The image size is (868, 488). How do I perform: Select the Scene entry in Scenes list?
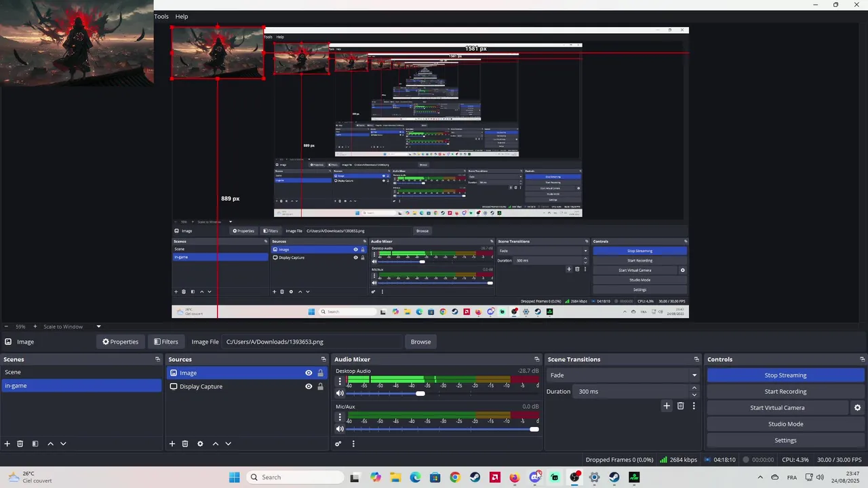tap(81, 372)
